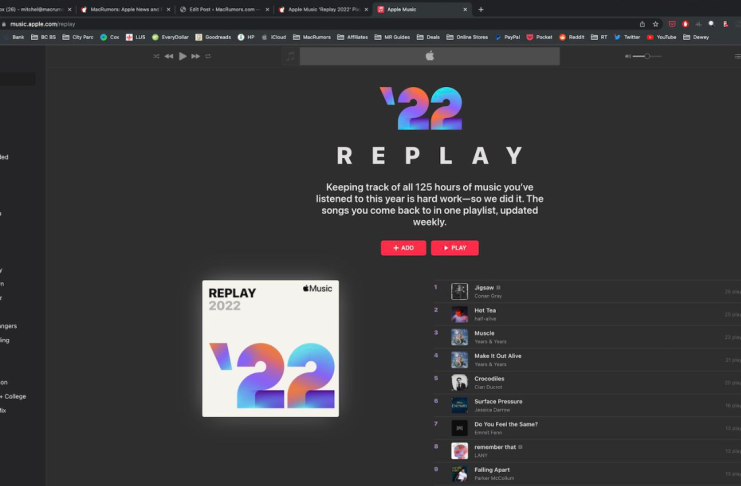Bookmark the page with the star icon
Screen dimensions: 741x486
(x=655, y=24)
